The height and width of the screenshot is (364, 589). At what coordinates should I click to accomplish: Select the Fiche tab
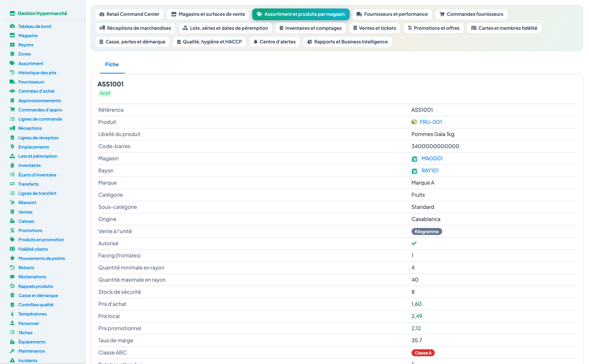click(112, 64)
